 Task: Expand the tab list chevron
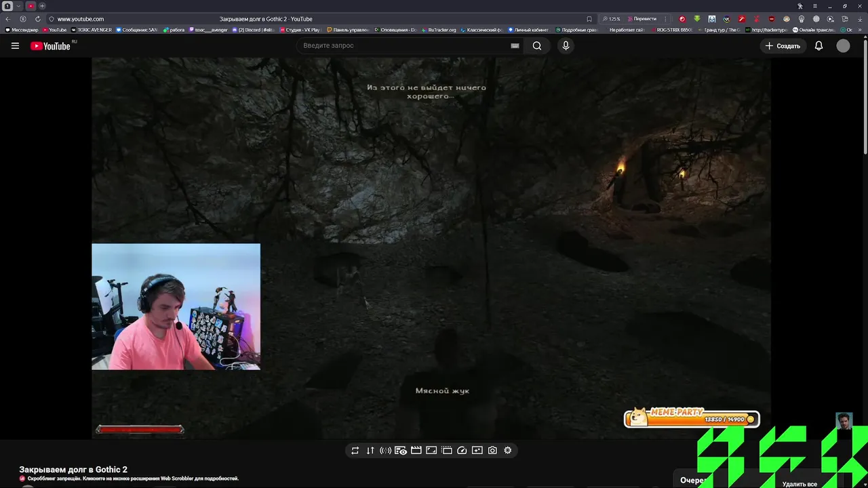pyautogui.click(x=19, y=6)
